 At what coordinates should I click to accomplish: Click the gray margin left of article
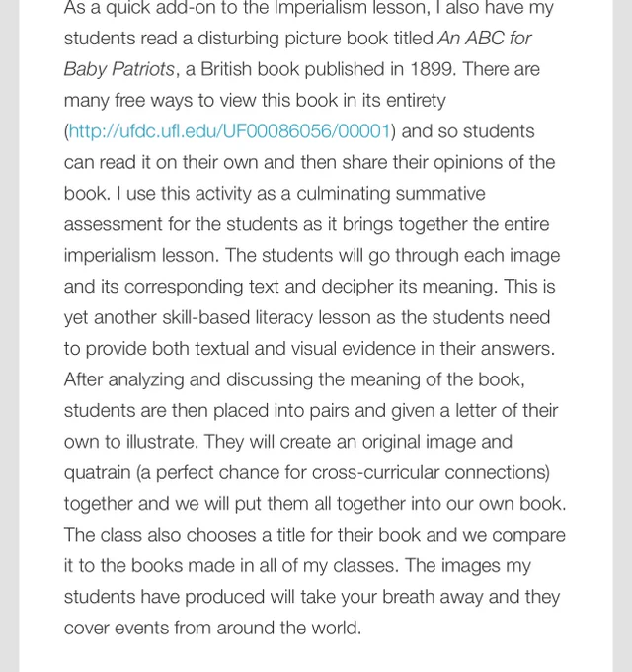[x=10, y=336]
